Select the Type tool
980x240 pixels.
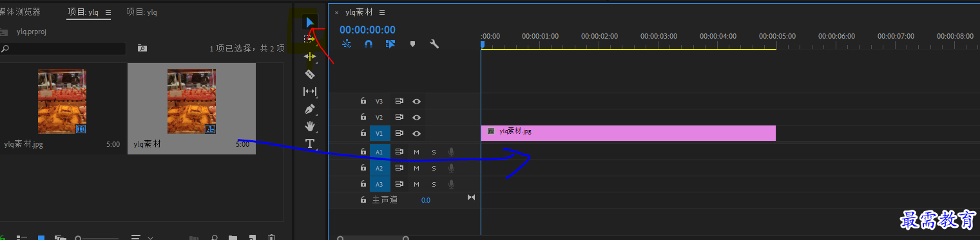coord(310,143)
